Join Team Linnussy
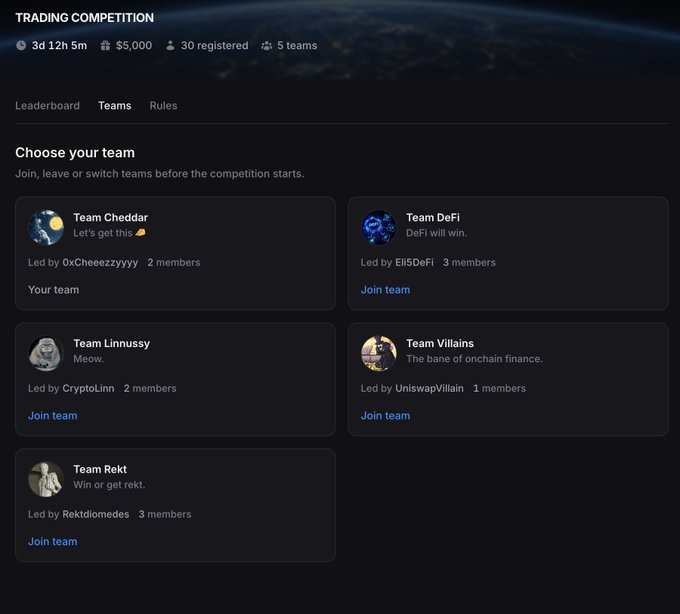The height and width of the screenshot is (614, 680). click(x=52, y=415)
